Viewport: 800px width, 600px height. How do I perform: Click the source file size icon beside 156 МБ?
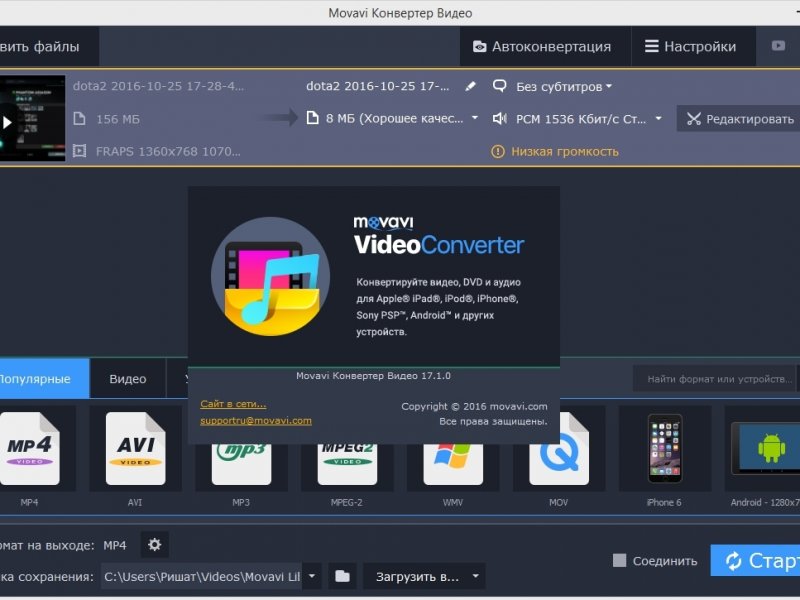pyautogui.click(x=80, y=119)
